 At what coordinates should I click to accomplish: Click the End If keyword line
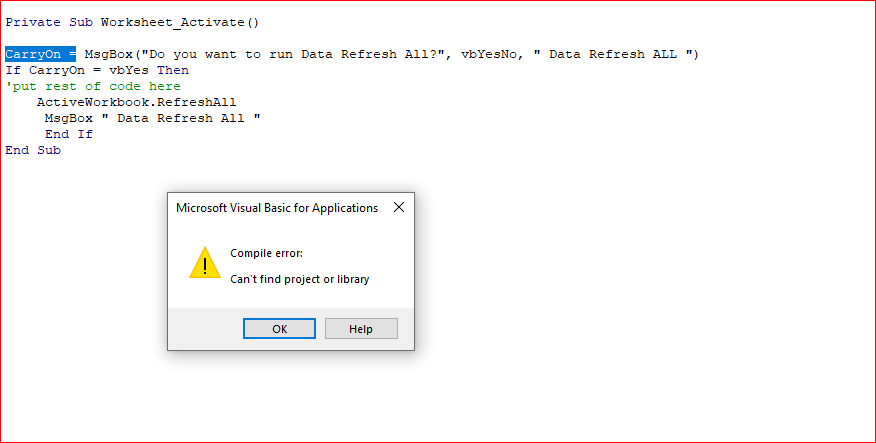(69, 134)
